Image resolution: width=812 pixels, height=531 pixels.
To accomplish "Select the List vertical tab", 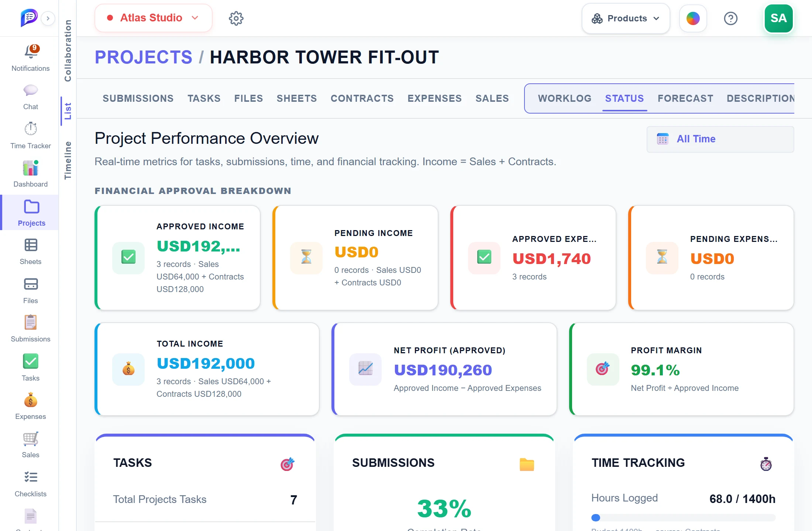I will click(x=68, y=111).
